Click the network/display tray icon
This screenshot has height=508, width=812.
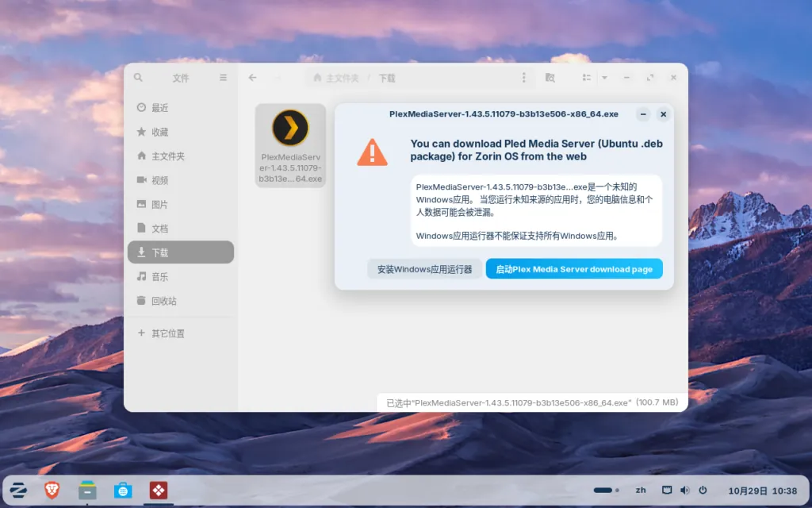pos(667,490)
